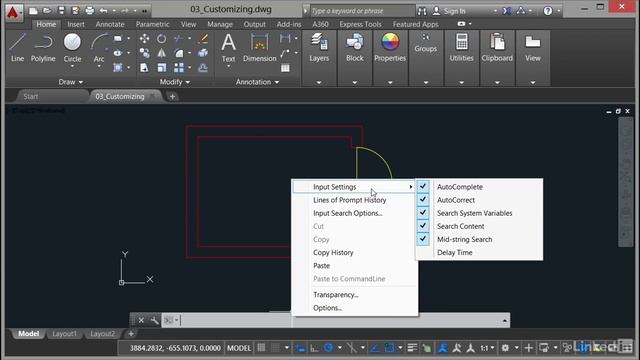This screenshot has height=360, width=640.
Task: Open the Utilities calculator panel
Action: [x=461, y=48]
